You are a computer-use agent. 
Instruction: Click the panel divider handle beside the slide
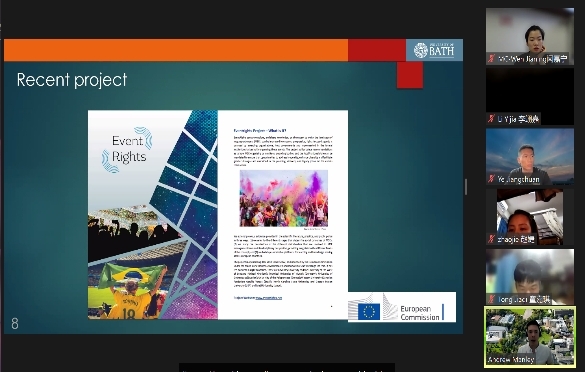pyautogui.click(x=466, y=186)
